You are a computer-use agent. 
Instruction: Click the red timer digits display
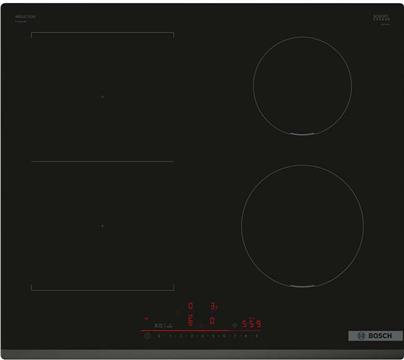pyautogui.click(x=252, y=324)
